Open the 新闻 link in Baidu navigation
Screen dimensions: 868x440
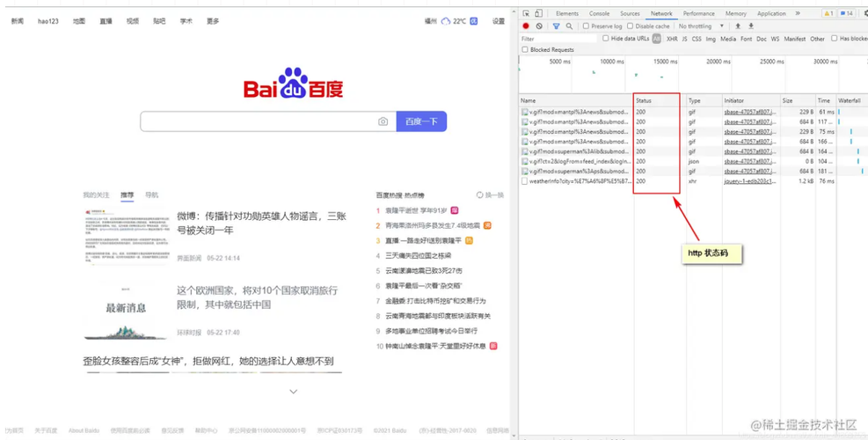(18, 21)
